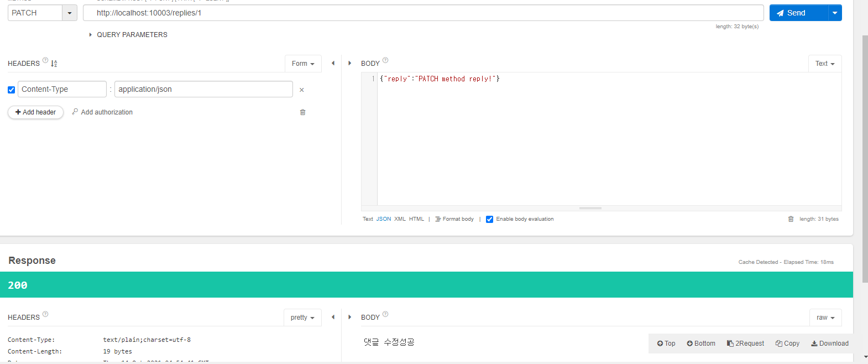Delete all headers with trash icon
The image size is (868, 364).
coord(302,112)
